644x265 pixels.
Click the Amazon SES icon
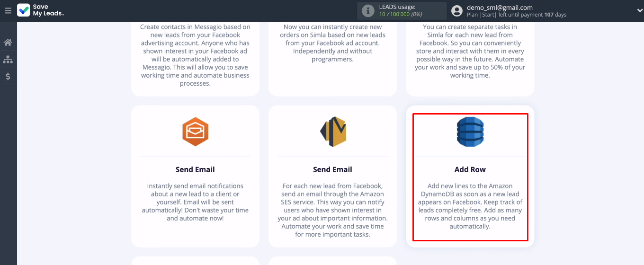pyautogui.click(x=333, y=132)
